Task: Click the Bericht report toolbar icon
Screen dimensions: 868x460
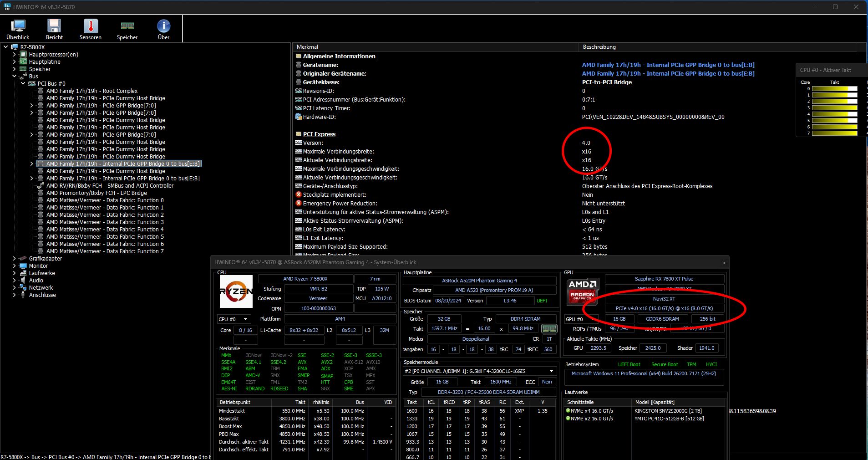Action: tap(54, 30)
